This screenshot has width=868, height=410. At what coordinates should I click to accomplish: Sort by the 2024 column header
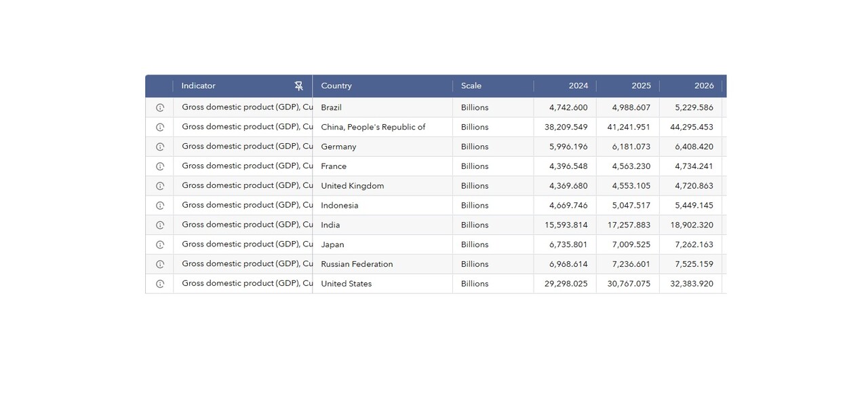click(578, 86)
